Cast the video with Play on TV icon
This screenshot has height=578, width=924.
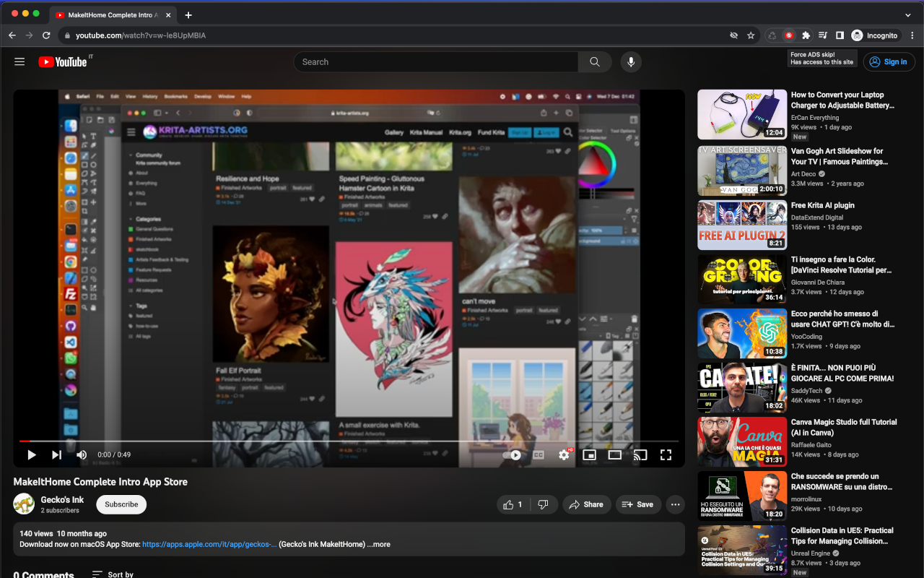[640, 455]
